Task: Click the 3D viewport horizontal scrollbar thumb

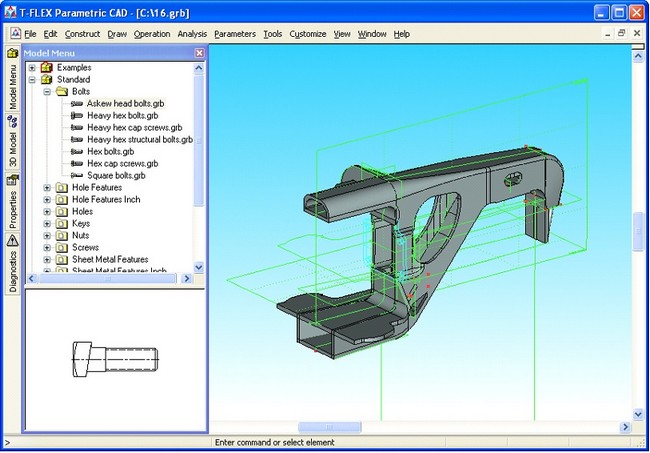Action: click(x=329, y=428)
